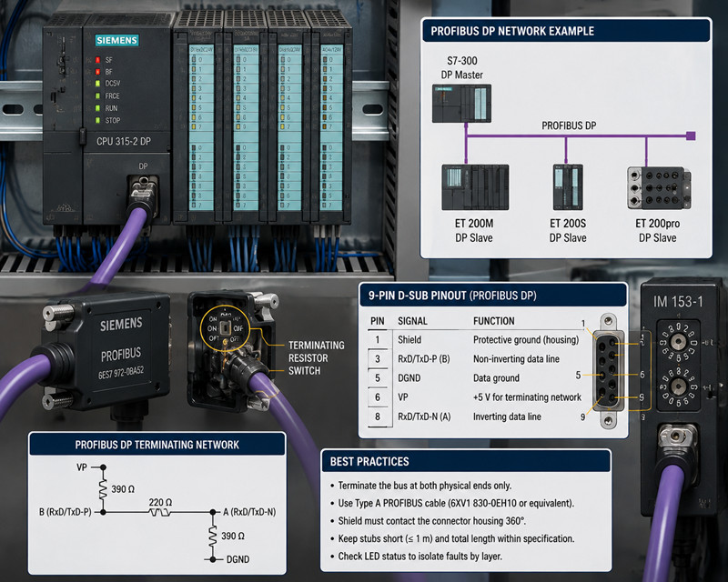
Task: Click the ET 200M slave device image
Action: pos(475,187)
